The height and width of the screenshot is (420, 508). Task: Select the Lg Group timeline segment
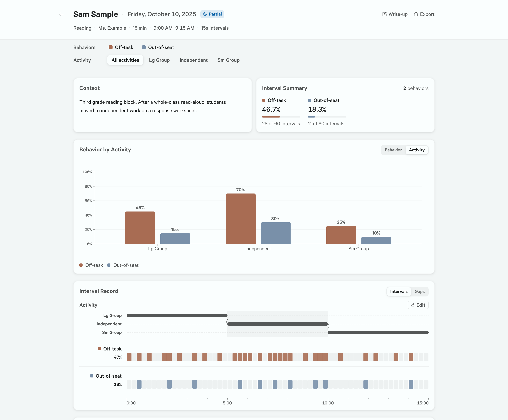tap(177, 316)
